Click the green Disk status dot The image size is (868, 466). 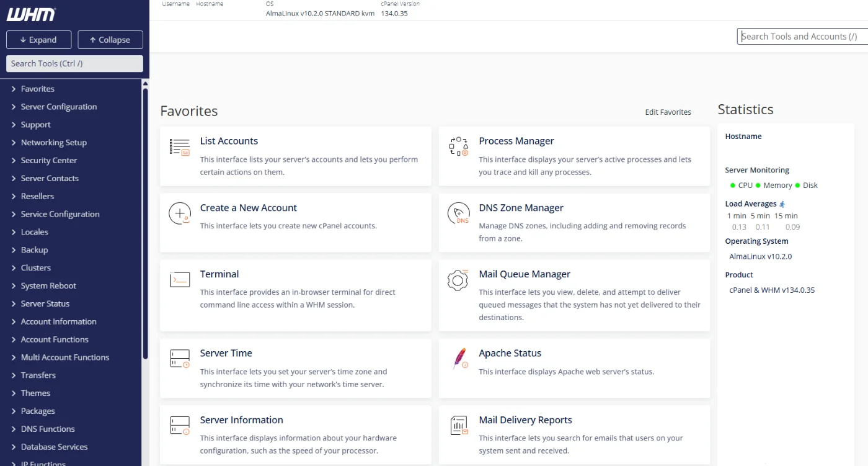[797, 185]
